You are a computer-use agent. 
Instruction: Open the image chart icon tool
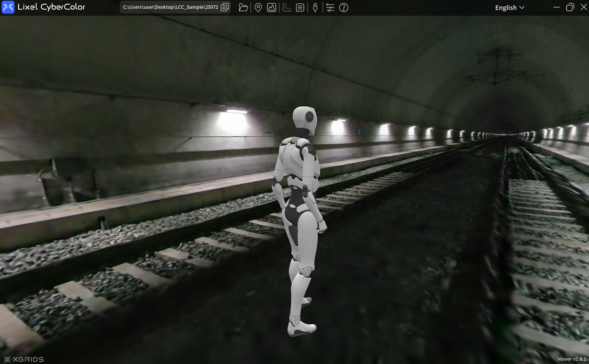click(x=271, y=8)
